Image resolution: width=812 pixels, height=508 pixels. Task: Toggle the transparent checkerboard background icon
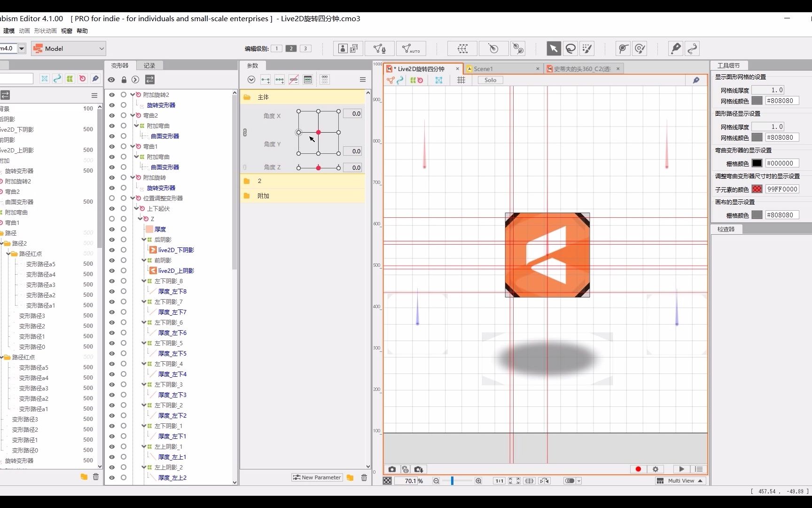(387, 481)
